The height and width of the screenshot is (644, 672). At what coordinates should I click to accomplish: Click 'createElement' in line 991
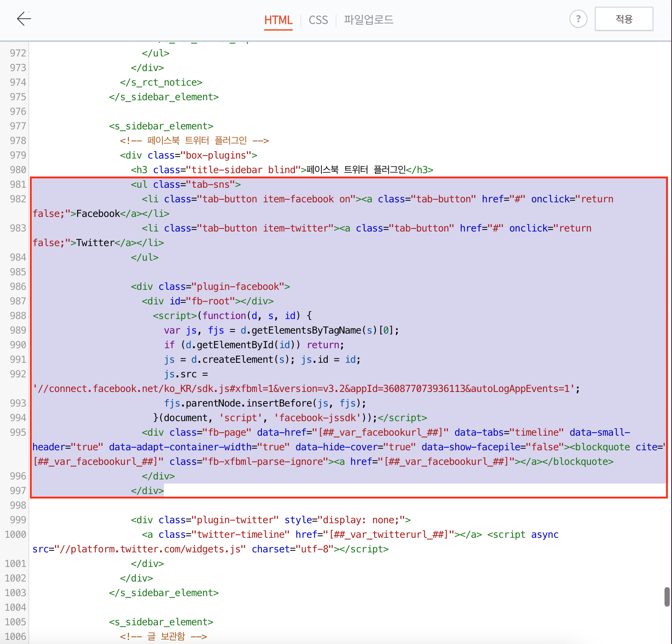(x=238, y=359)
